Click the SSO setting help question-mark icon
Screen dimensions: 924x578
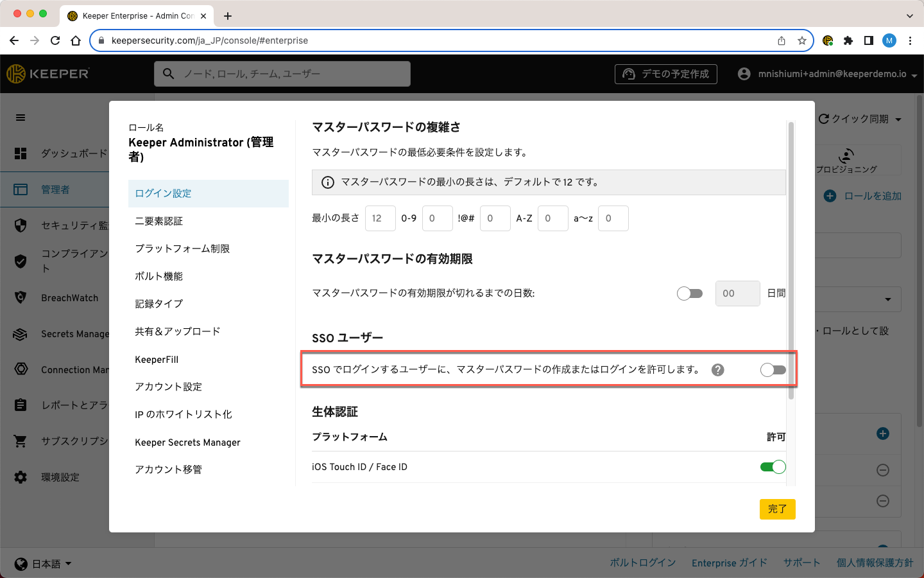tap(718, 370)
